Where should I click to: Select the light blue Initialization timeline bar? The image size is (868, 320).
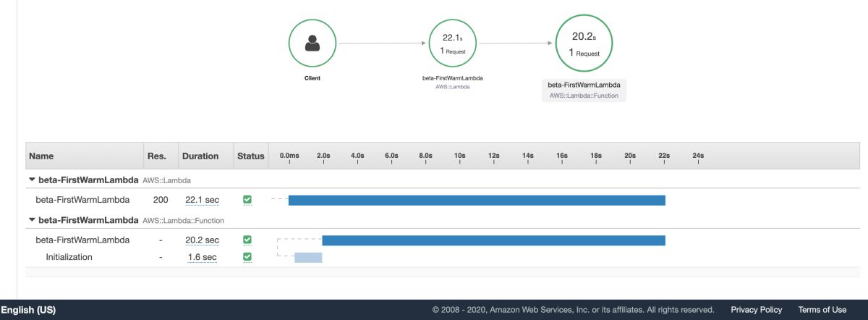[x=308, y=257]
